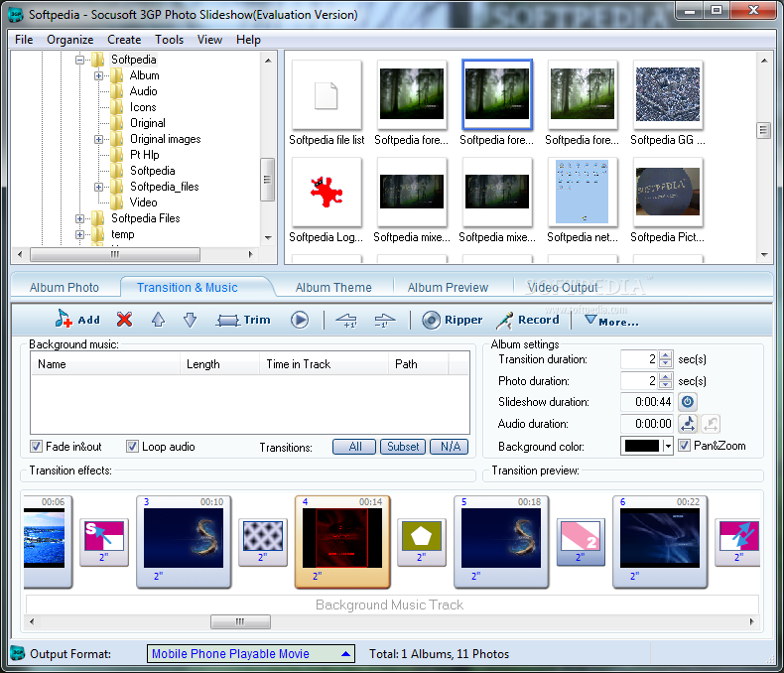Start Record with microphone icon
The height and width of the screenshot is (673, 784).
tap(528, 320)
